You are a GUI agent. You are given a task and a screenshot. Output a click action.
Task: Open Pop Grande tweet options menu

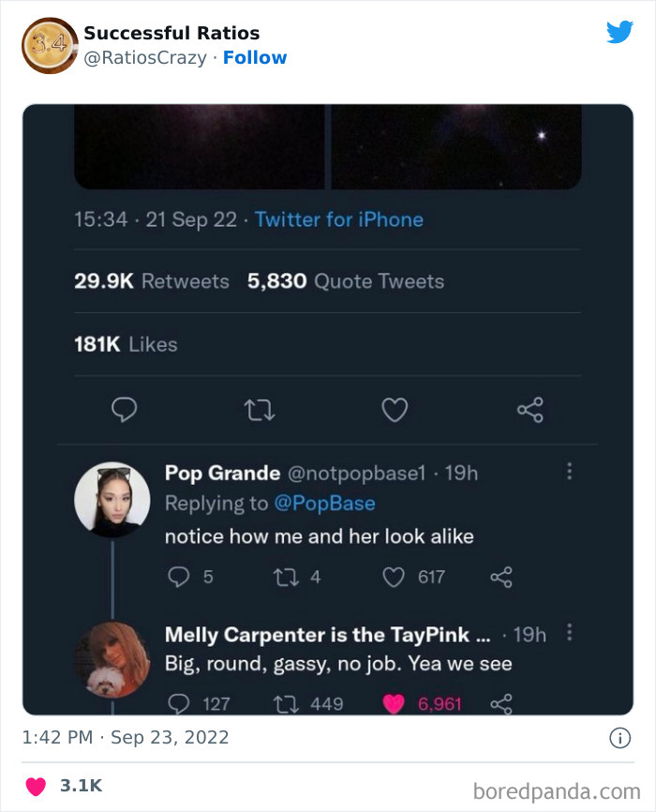[568, 472]
